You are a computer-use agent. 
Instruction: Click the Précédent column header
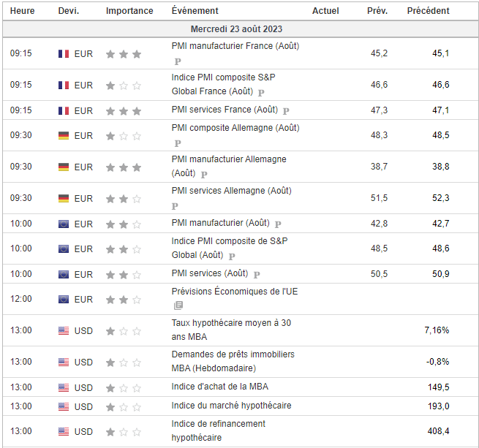[x=428, y=11]
